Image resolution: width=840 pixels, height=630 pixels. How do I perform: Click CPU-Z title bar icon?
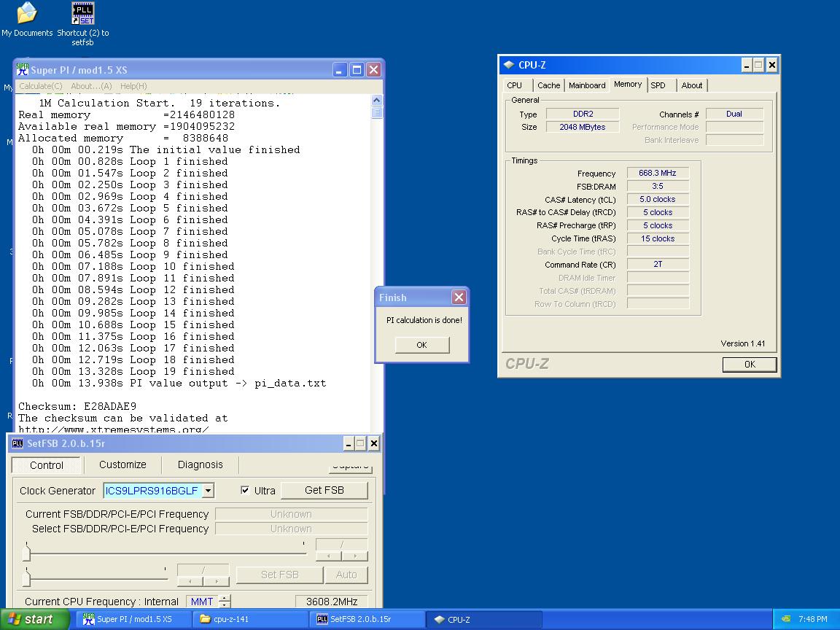point(508,65)
